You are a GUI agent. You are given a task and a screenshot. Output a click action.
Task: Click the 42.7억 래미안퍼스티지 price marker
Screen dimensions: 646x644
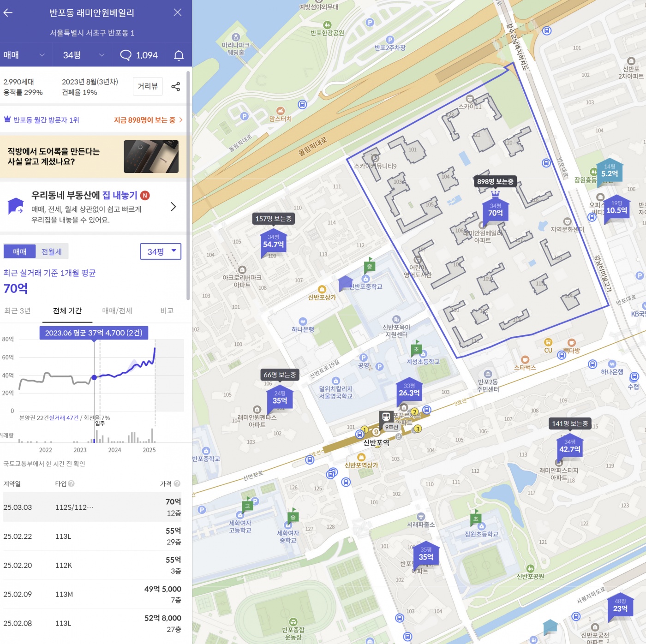point(570,447)
